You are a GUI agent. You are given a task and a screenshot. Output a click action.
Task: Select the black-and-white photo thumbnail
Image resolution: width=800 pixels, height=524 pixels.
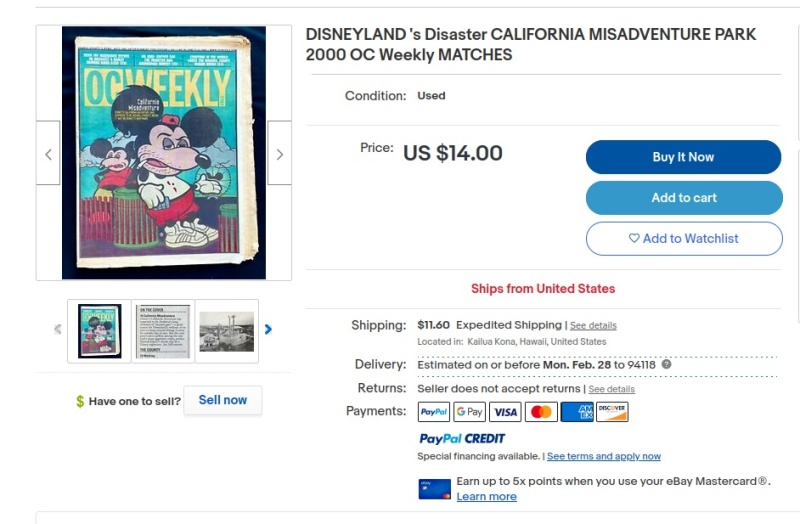(226, 331)
